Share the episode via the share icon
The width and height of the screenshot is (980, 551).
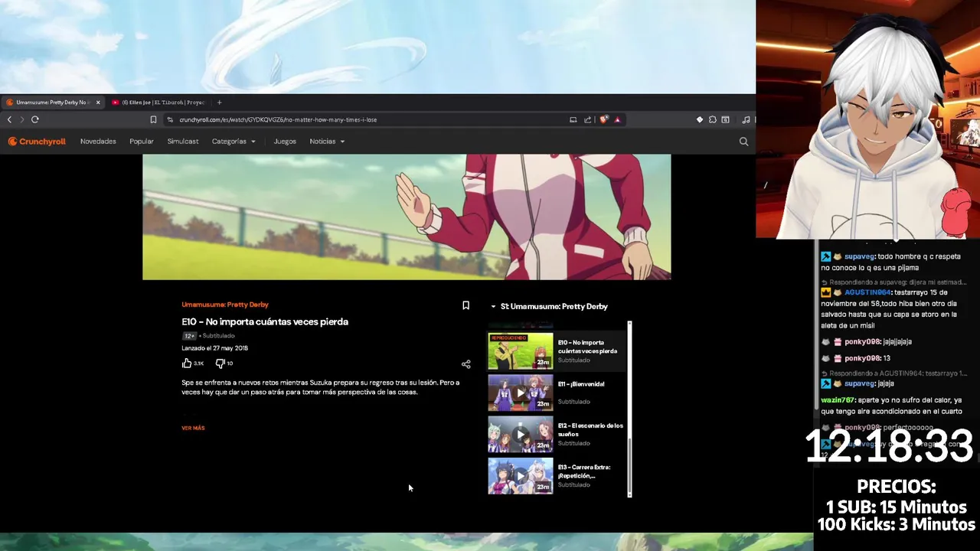tap(465, 364)
